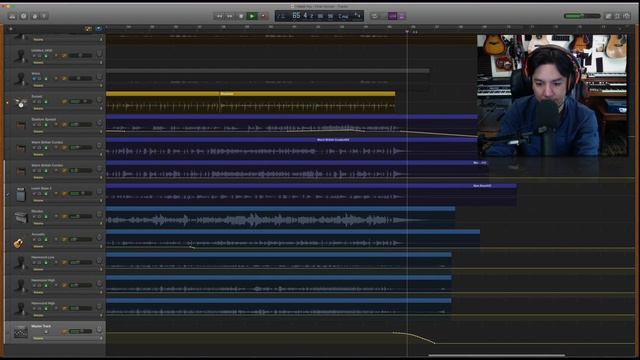The width and height of the screenshot is (640, 360).
Task: Solo the Harmonize Low track
Action: click(40, 262)
